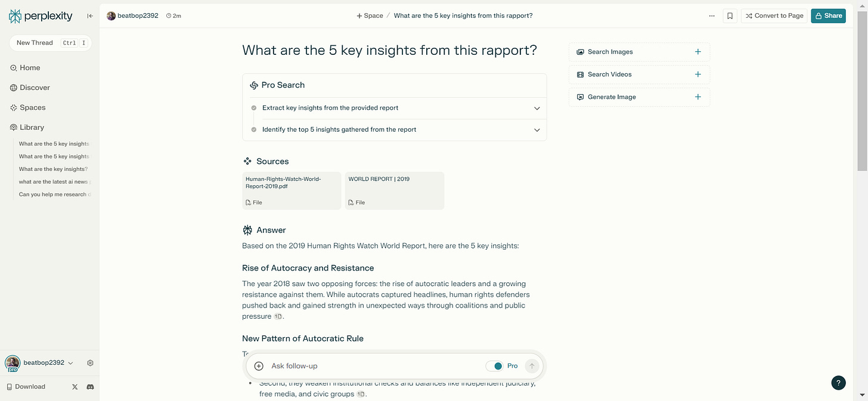
Task: Click attach plus icon in follow-up box
Action: [259, 366]
